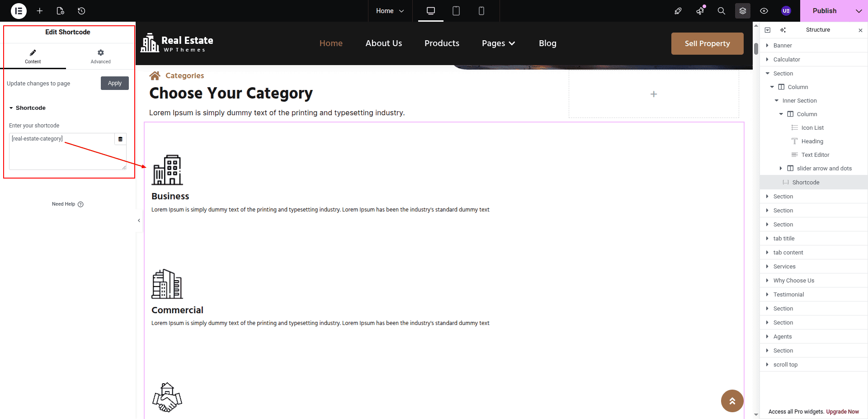Expand the Banner item in Structure
The width and height of the screenshot is (868, 419).
coord(767,46)
